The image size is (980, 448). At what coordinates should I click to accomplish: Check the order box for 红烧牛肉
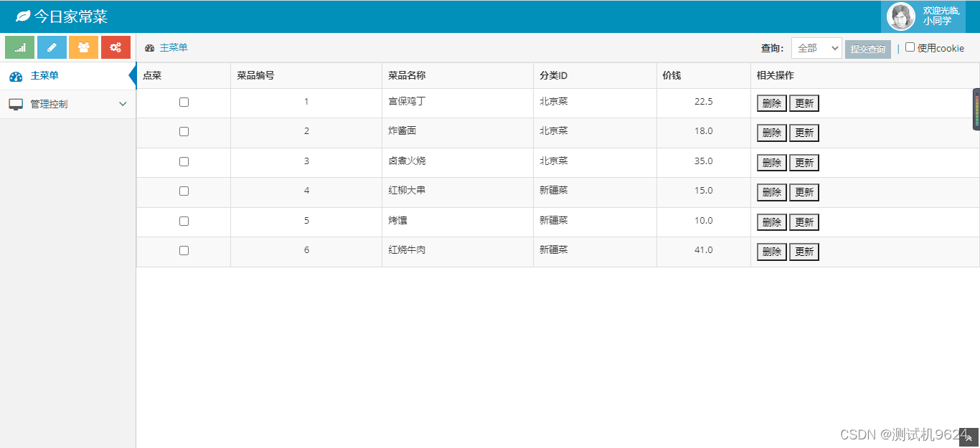[x=184, y=251]
